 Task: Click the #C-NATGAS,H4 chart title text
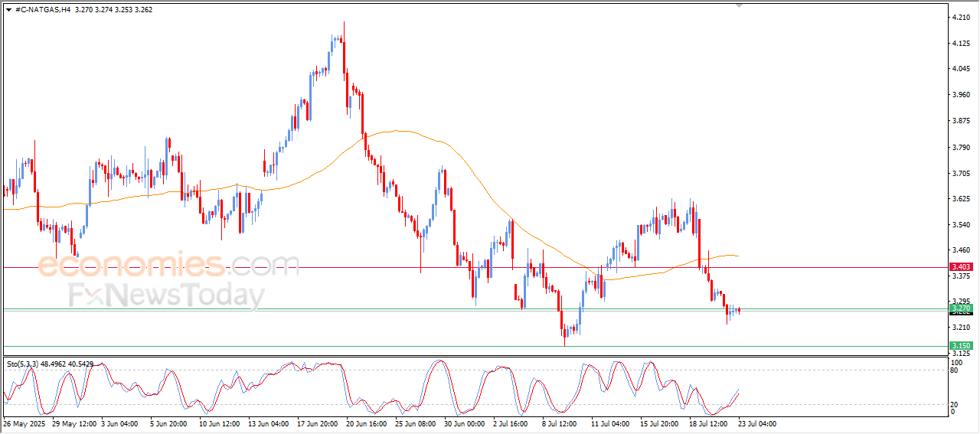(x=43, y=10)
